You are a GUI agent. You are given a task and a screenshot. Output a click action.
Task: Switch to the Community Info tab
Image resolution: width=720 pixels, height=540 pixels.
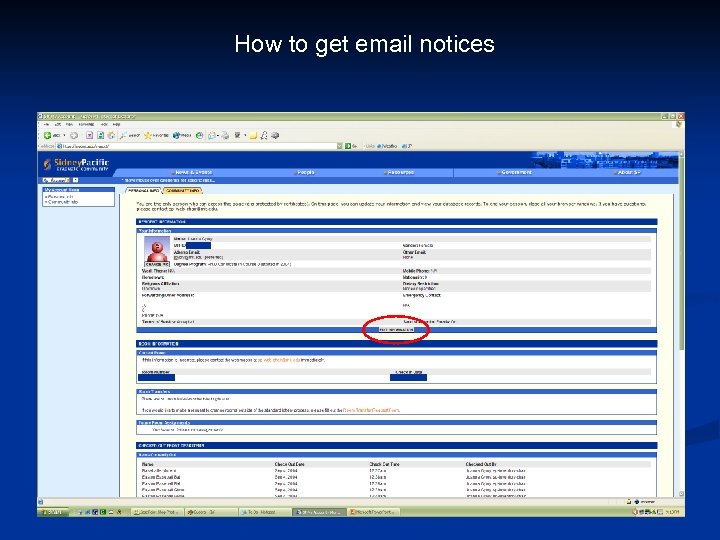[182, 191]
